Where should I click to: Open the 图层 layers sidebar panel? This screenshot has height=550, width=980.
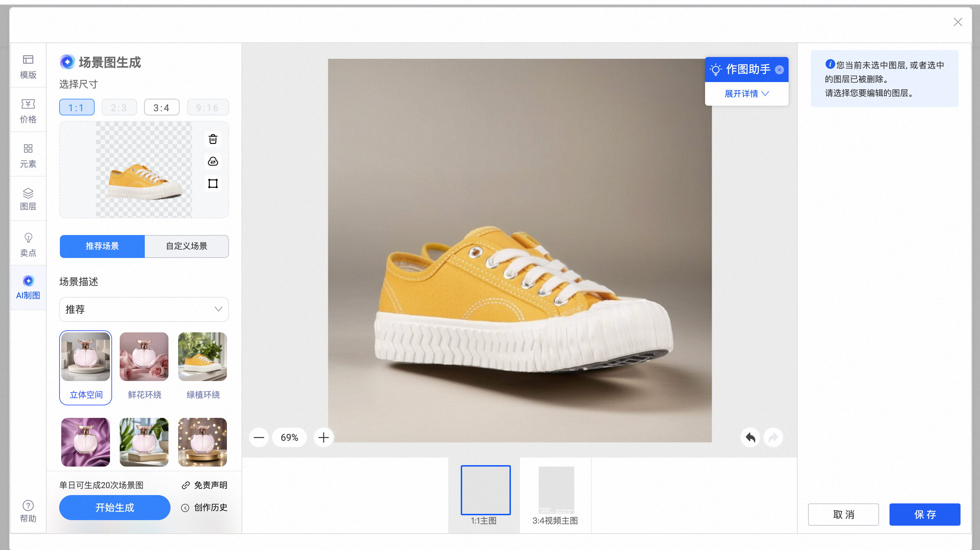pyautogui.click(x=28, y=199)
